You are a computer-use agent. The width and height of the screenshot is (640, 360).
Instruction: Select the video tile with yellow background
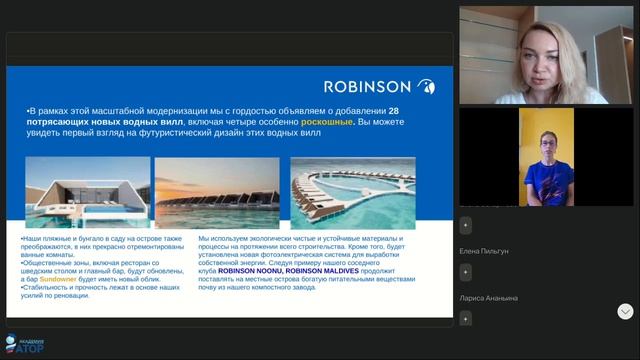546,157
